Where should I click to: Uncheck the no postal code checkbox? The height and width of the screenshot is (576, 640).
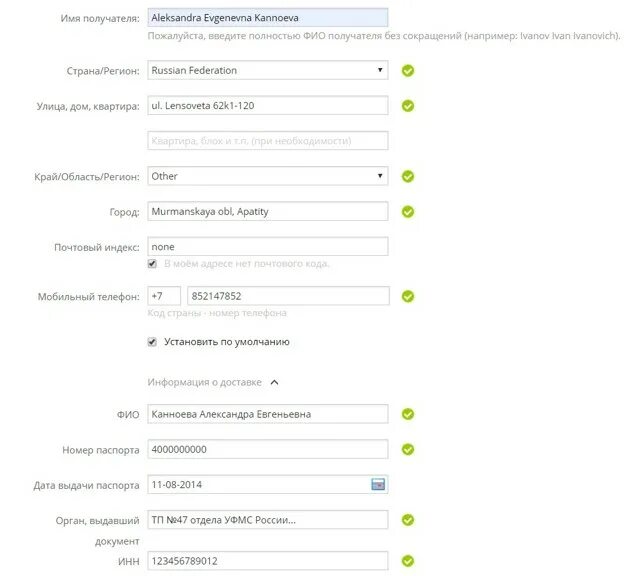coord(152,264)
